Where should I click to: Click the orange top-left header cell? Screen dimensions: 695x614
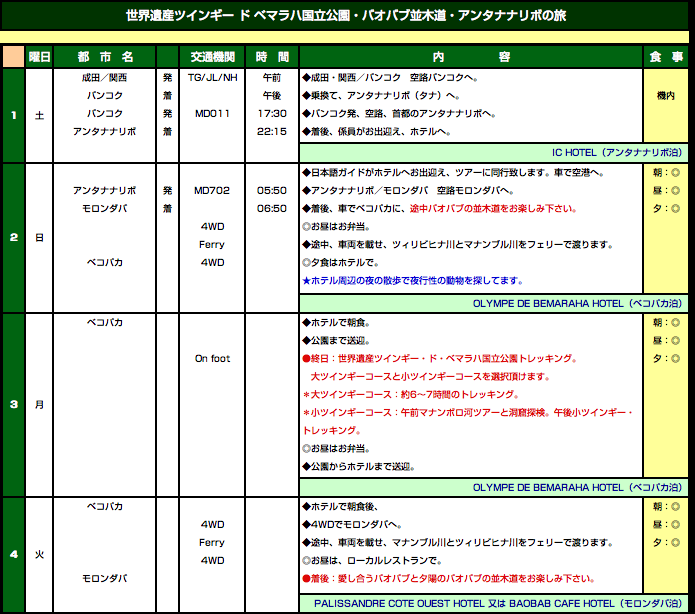click(x=13, y=57)
